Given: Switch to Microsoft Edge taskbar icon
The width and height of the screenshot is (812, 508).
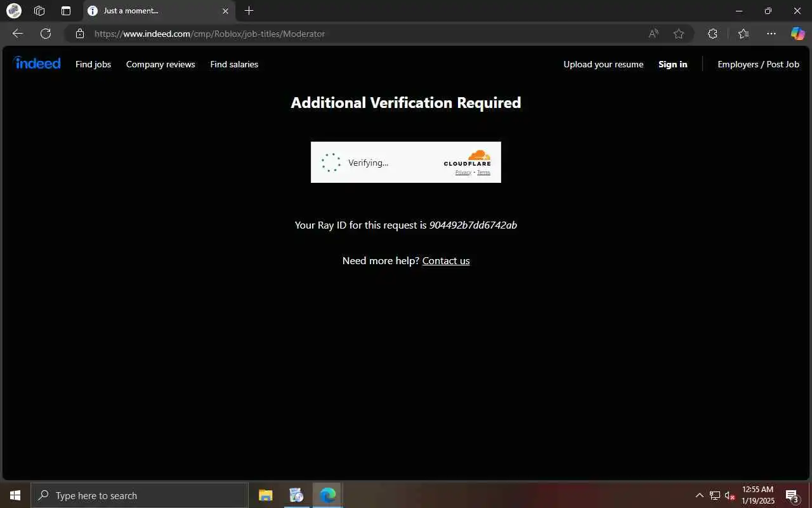Looking at the screenshot, I should tap(327, 495).
